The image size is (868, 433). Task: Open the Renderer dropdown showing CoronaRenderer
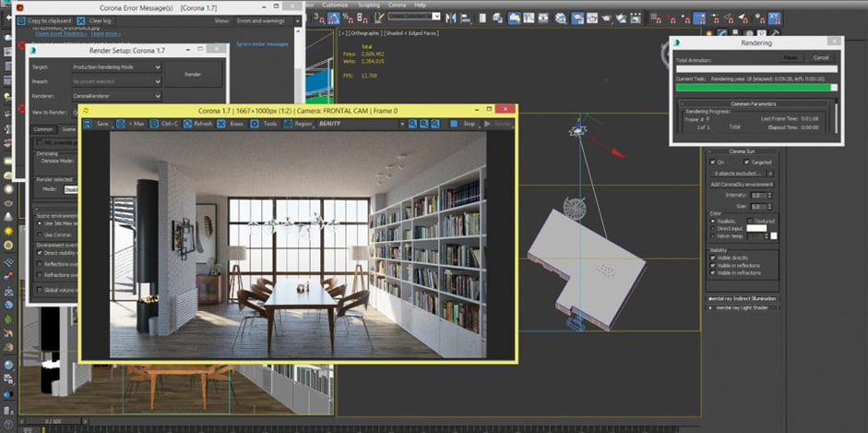(x=116, y=95)
